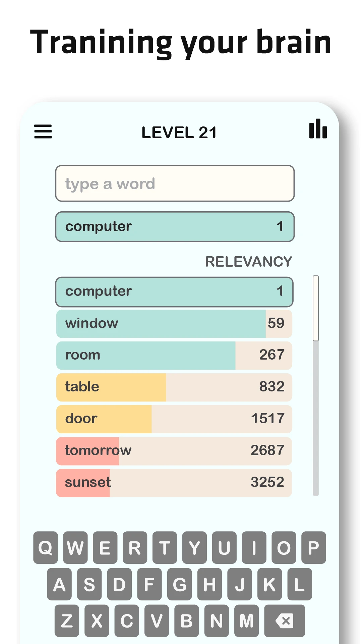Select the table guess with rank 832
The height and width of the screenshot is (644, 362).
(x=174, y=387)
